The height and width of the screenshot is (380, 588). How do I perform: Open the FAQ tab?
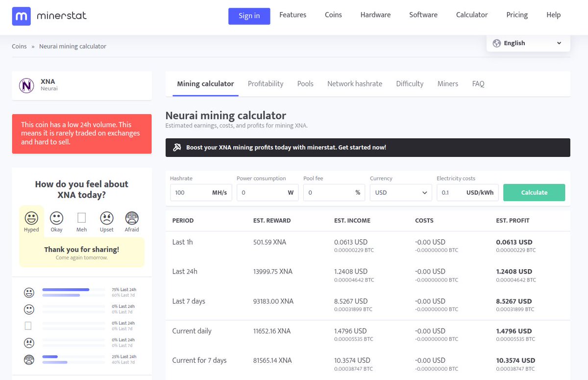tap(478, 84)
